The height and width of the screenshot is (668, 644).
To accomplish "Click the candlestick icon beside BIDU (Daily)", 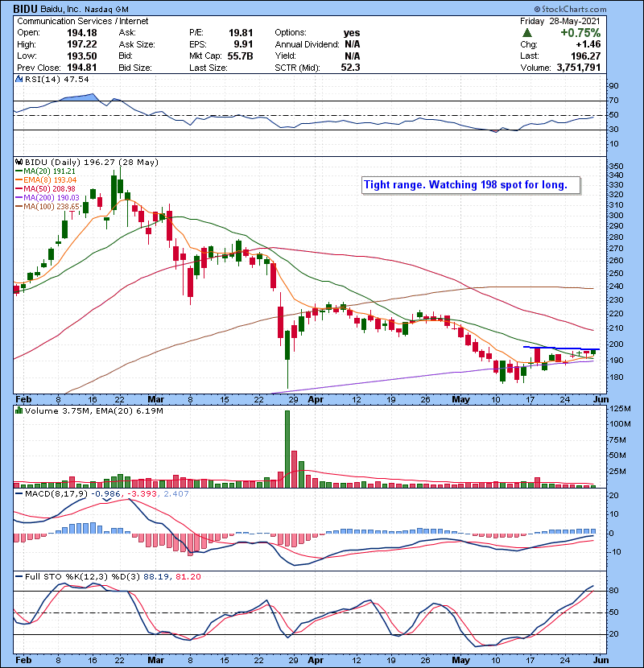I will 19,162.
